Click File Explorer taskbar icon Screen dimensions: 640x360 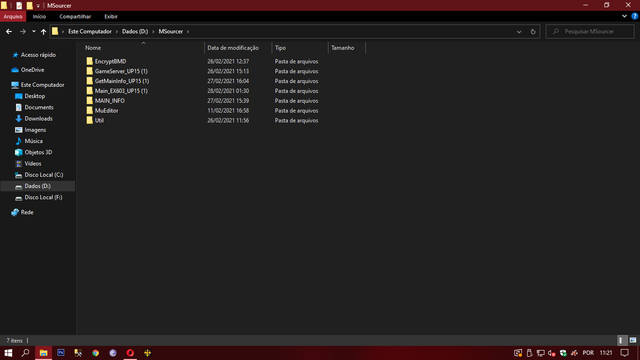43,353
